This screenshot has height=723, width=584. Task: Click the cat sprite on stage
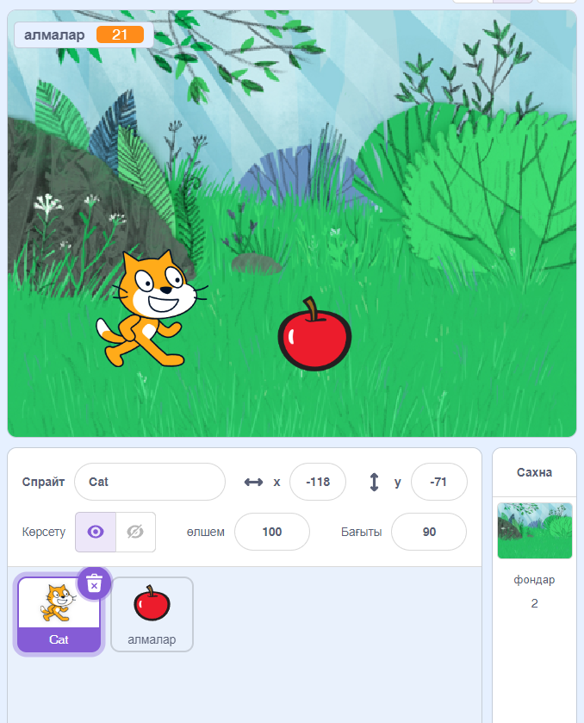(x=150, y=309)
